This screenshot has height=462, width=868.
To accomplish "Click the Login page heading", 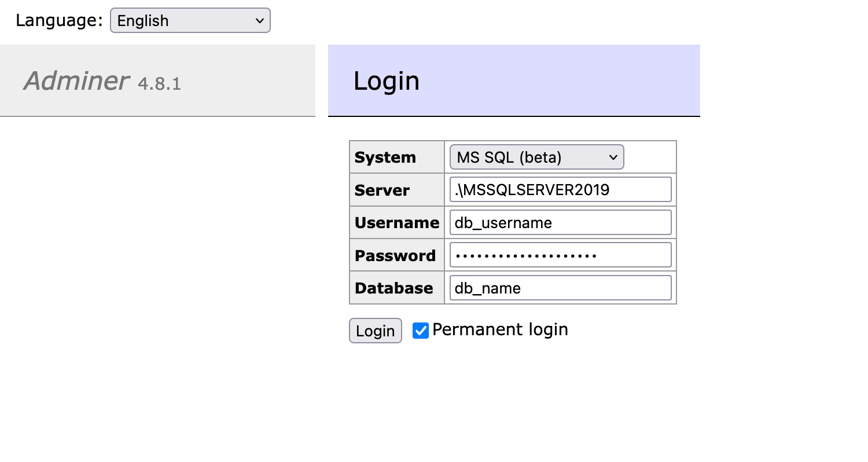I will [x=386, y=80].
